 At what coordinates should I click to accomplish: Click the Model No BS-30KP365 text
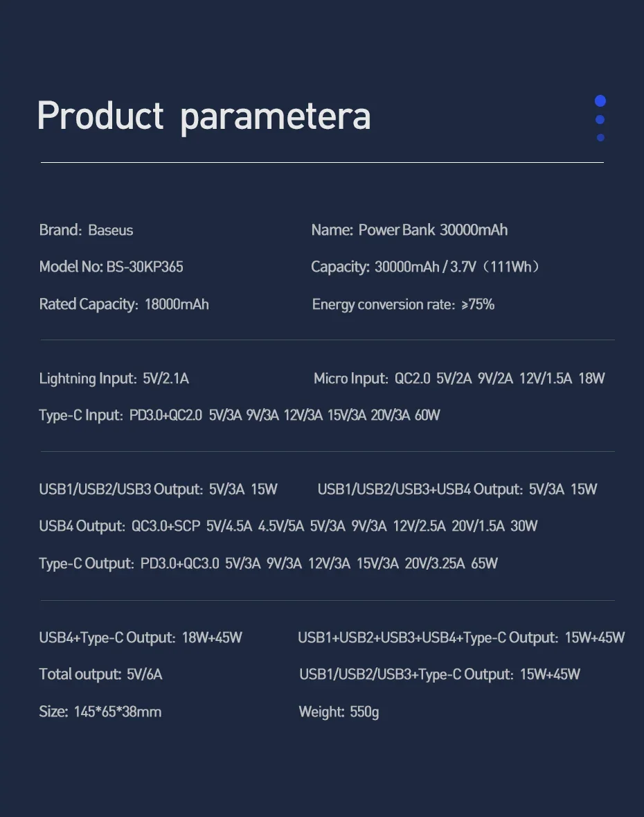[x=111, y=267]
